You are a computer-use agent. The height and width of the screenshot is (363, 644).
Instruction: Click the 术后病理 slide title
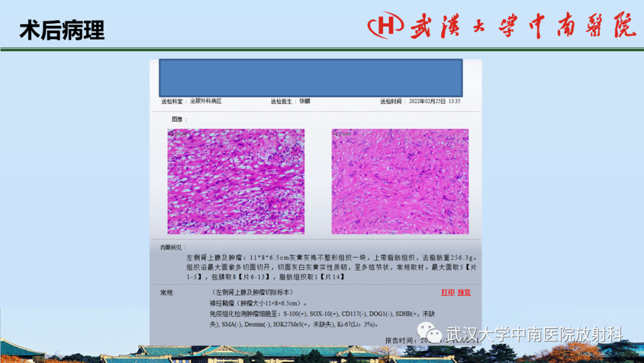pos(62,30)
